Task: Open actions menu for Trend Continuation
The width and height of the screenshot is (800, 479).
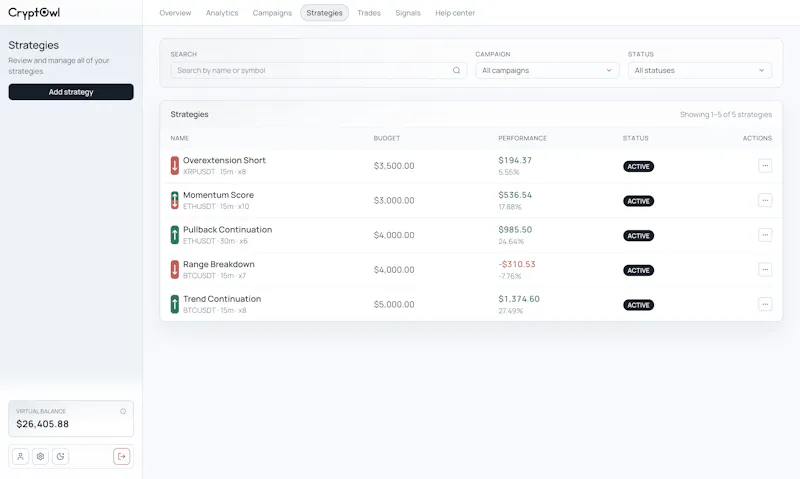Action: 765,305
